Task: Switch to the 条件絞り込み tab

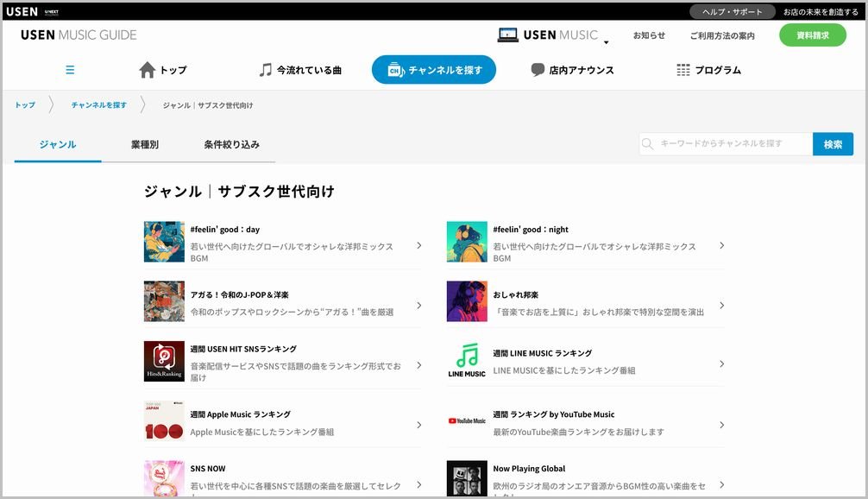Action: tap(231, 144)
